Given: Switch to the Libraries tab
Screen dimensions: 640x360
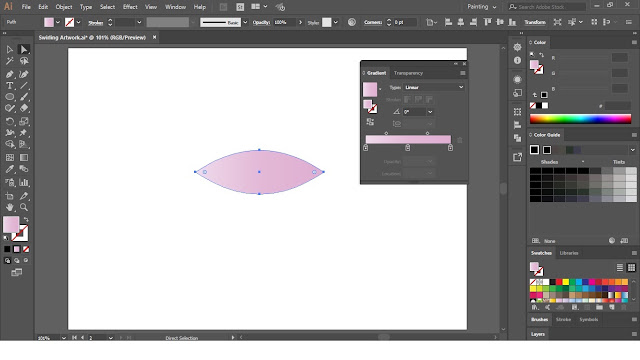Looking at the screenshot, I should pyautogui.click(x=569, y=253).
